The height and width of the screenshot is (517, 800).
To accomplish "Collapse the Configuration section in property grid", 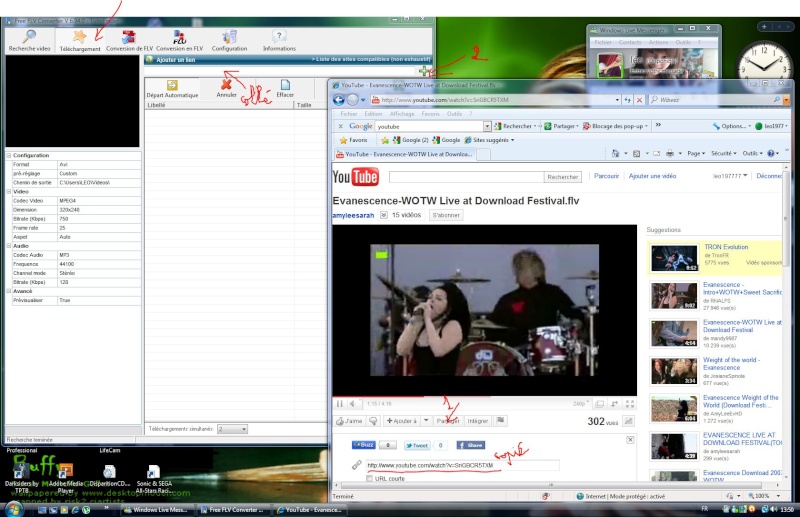I will (9, 155).
